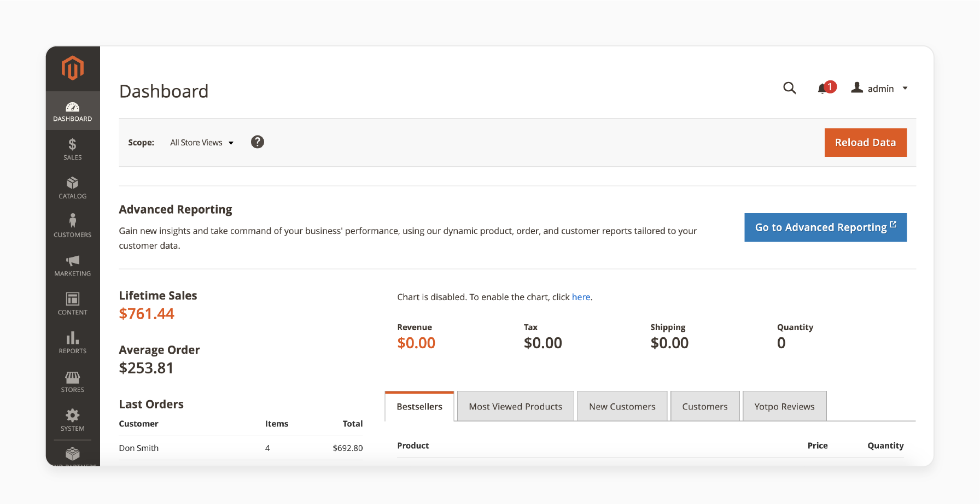The height and width of the screenshot is (504, 980).
Task: Click the $692.80 order total
Action: (x=348, y=448)
